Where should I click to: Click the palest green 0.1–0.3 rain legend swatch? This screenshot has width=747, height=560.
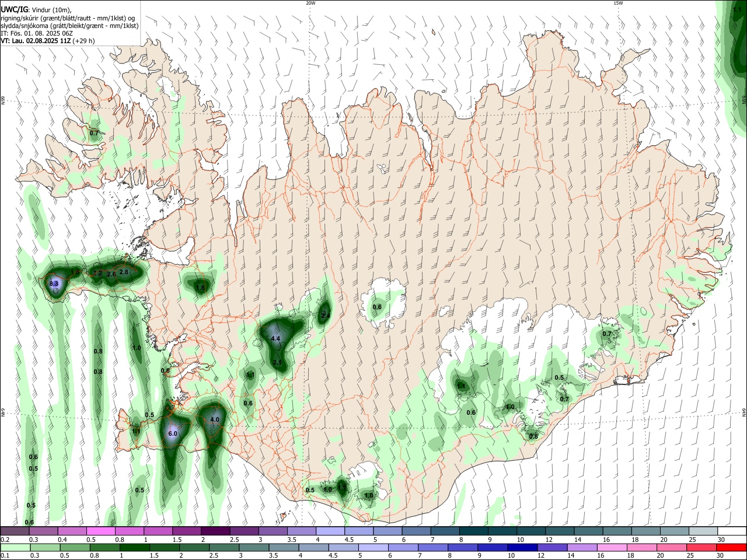(16, 548)
